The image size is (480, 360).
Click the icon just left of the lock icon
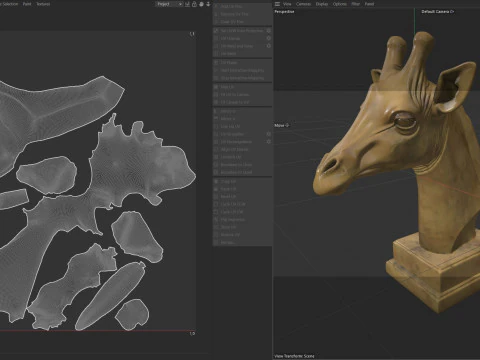tap(187, 4)
